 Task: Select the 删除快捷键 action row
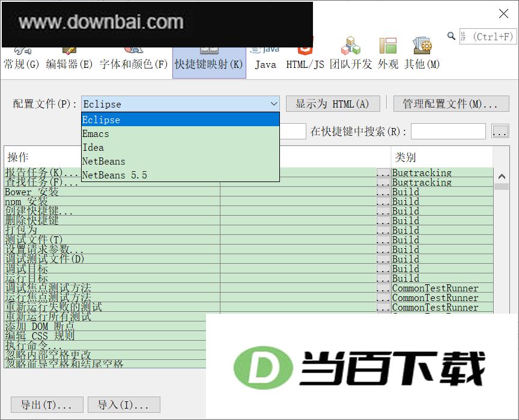(x=112, y=221)
